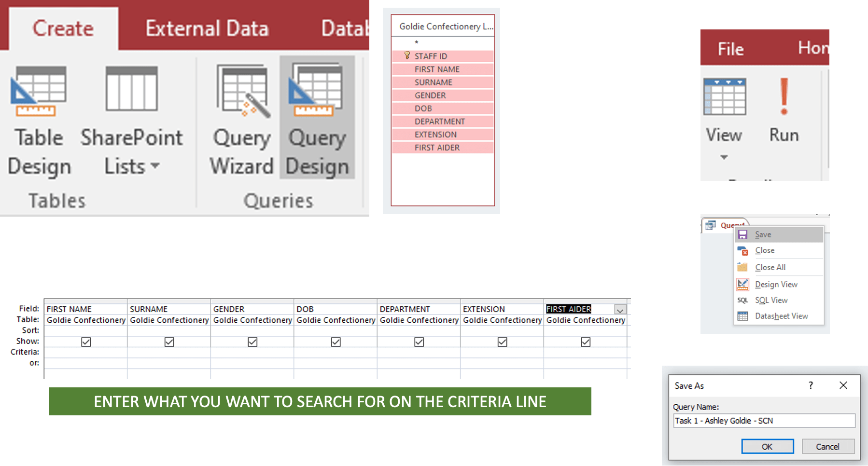Click the Query Name text field
868x466 pixels.
[764, 421]
